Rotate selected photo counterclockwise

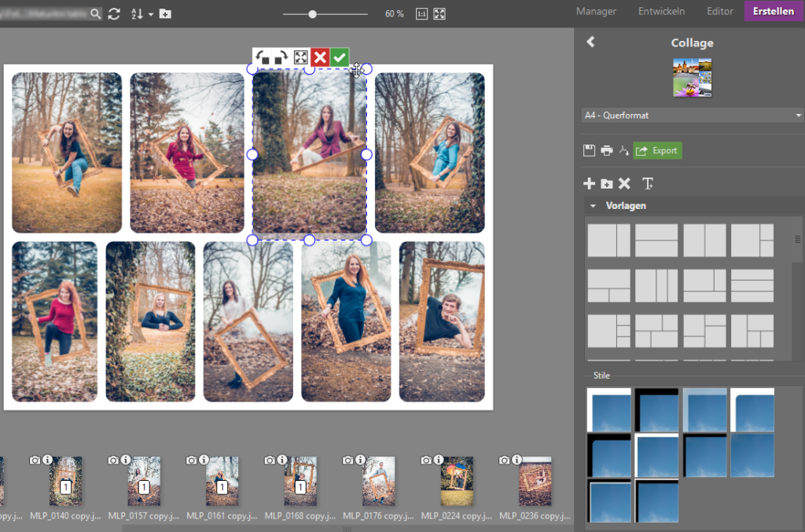click(263, 57)
